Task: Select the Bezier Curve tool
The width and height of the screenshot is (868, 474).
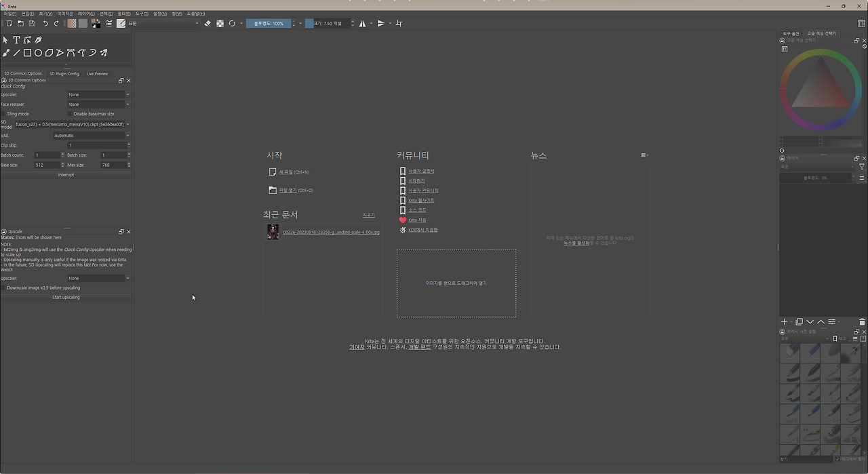Action: (71, 52)
